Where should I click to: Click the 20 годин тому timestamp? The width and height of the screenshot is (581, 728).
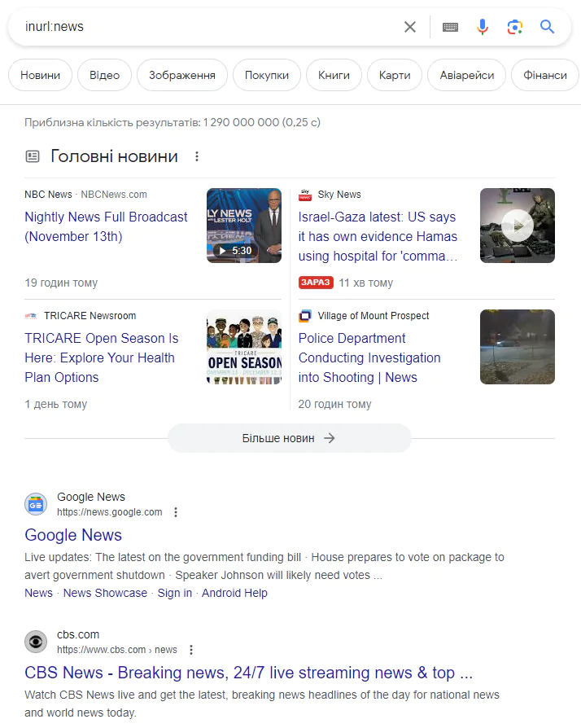click(334, 404)
